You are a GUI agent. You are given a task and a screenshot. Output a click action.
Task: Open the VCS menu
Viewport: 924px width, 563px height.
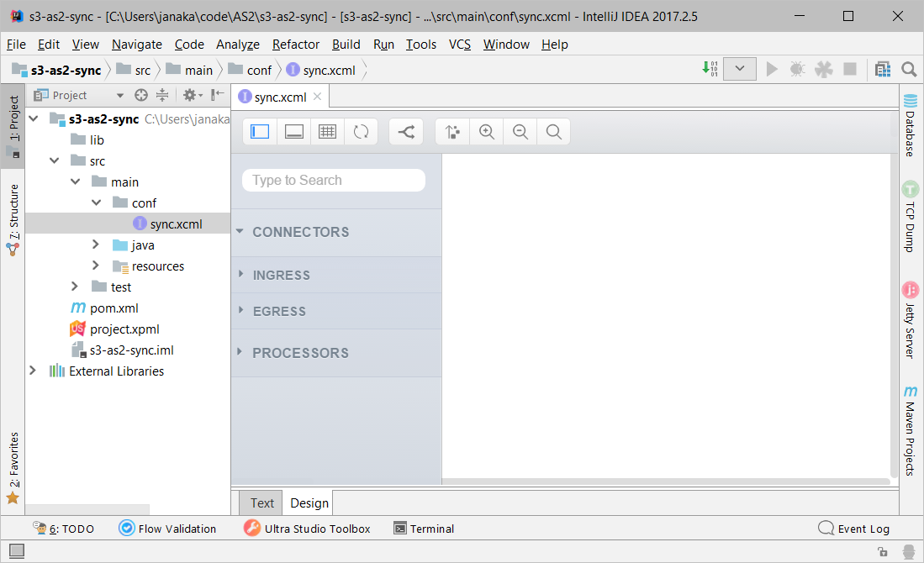[460, 45]
